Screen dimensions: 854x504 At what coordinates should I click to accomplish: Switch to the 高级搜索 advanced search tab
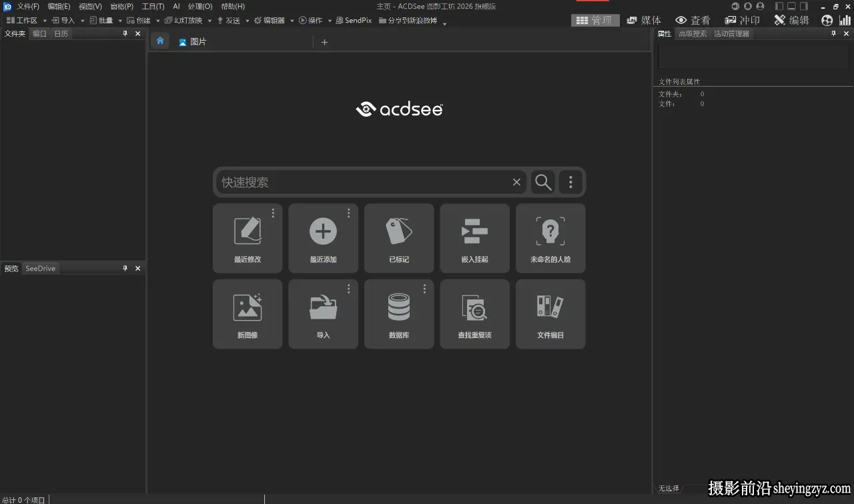(x=693, y=33)
